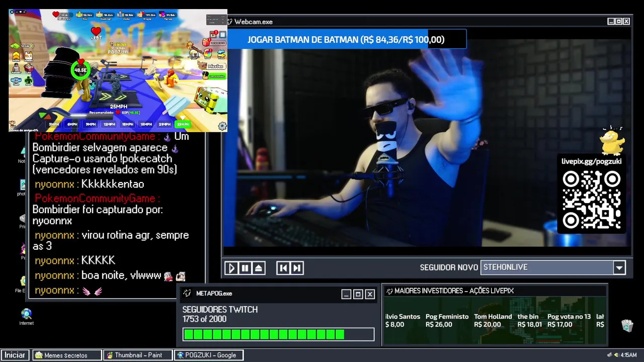Click Tom Holland investor entry
The height and width of the screenshot is (362, 644).
coord(493,320)
